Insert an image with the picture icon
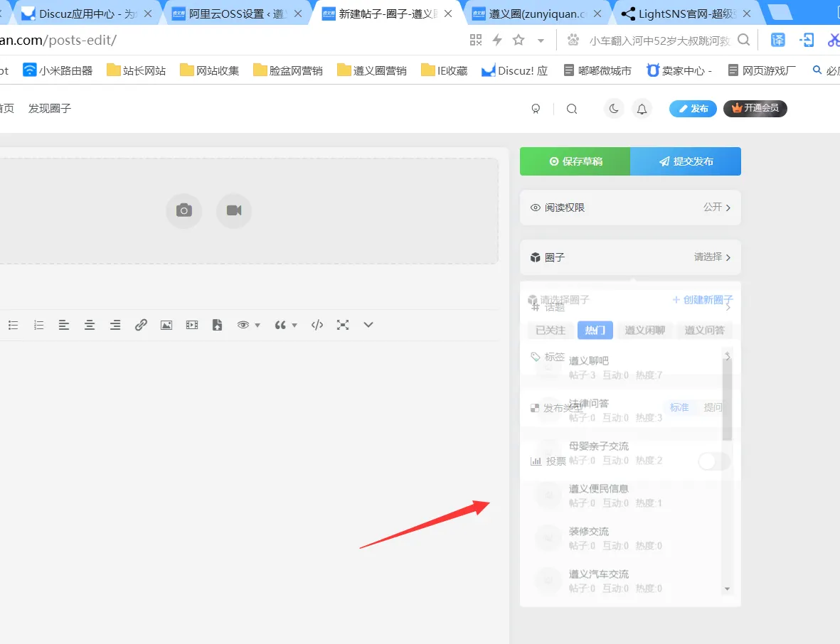Screen dimensions: 840x644 pyautogui.click(x=166, y=325)
